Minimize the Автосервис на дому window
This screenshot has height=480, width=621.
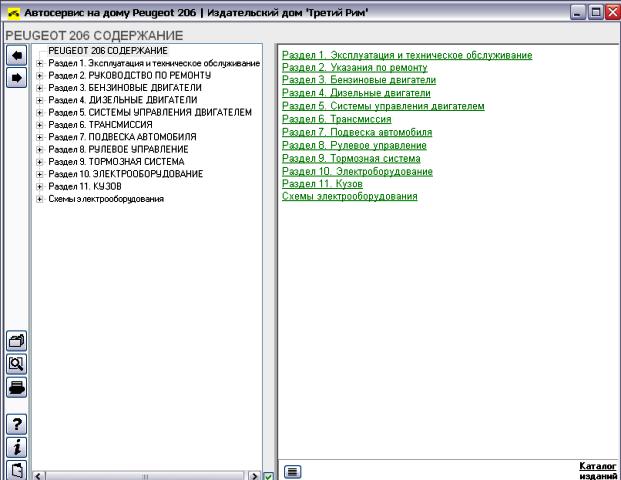click(x=578, y=13)
